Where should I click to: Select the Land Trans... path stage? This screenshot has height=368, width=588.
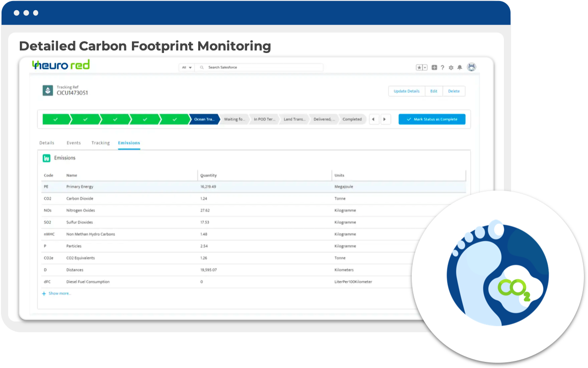click(x=294, y=119)
